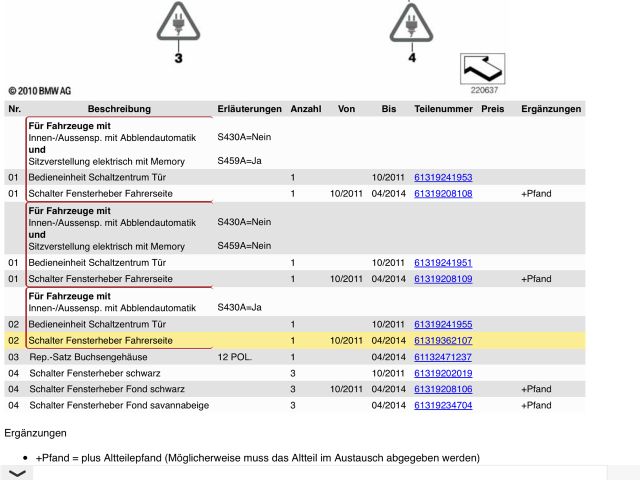This screenshot has width=640, height=480.
Task: Click part number 61319202019
Action: click(442, 373)
